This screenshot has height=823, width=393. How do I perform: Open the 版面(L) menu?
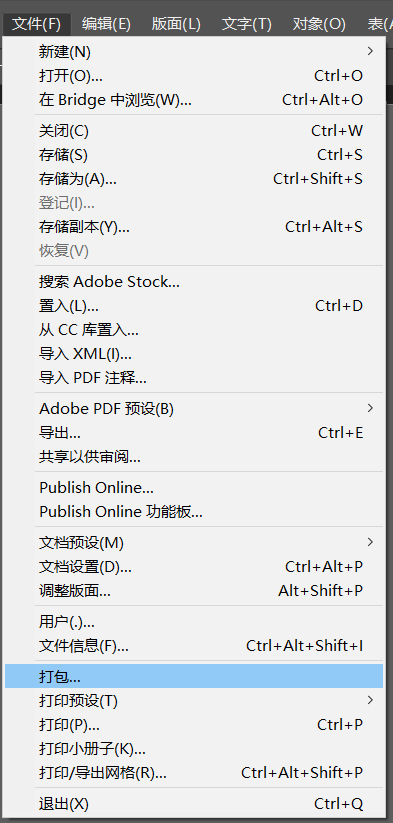pyautogui.click(x=176, y=24)
